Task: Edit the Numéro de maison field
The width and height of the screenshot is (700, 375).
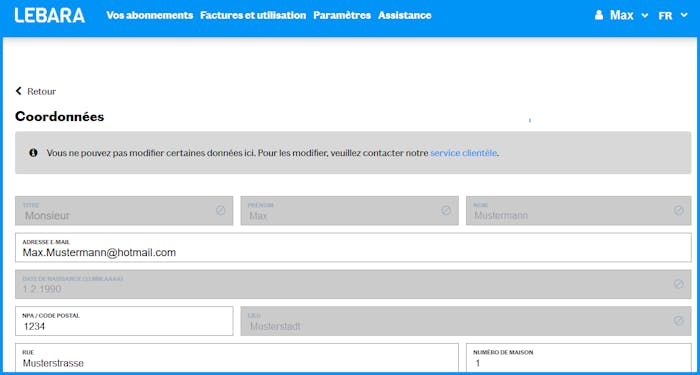Action: click(x=579, y=358)
